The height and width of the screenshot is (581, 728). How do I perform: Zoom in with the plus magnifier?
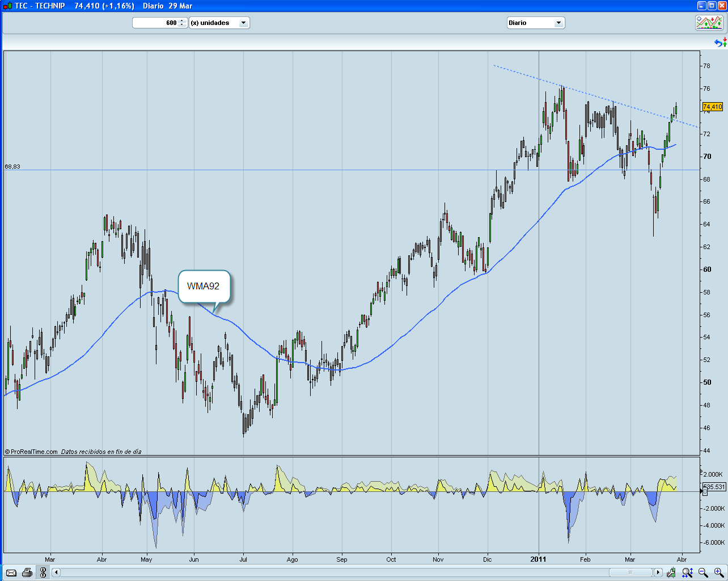click(x=718, y=572)
